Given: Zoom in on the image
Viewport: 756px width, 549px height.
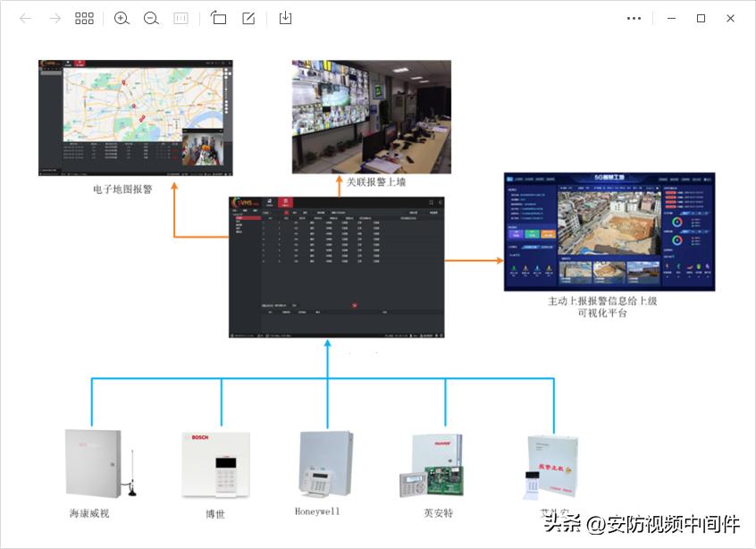Looking at the screenshot, I should [122, 18].
